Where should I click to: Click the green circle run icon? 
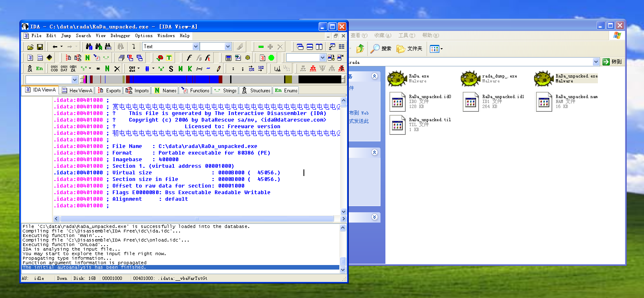(x=271, y=58)
